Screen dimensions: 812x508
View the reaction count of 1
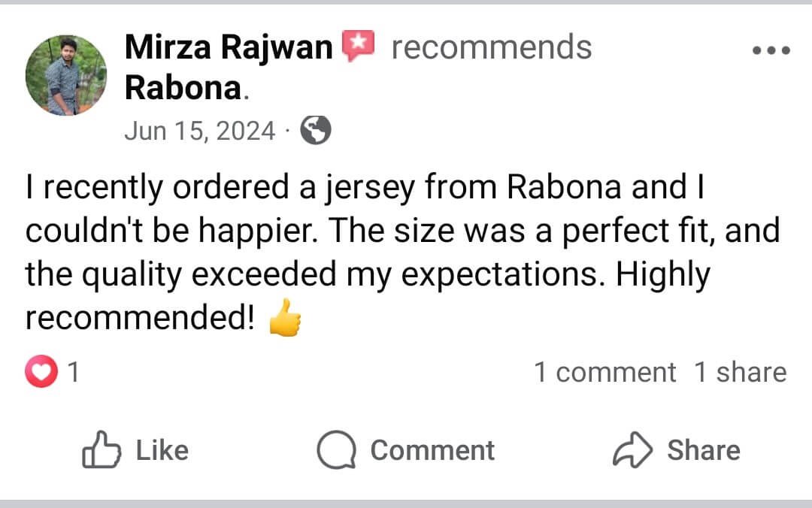(x=74, y=372)
